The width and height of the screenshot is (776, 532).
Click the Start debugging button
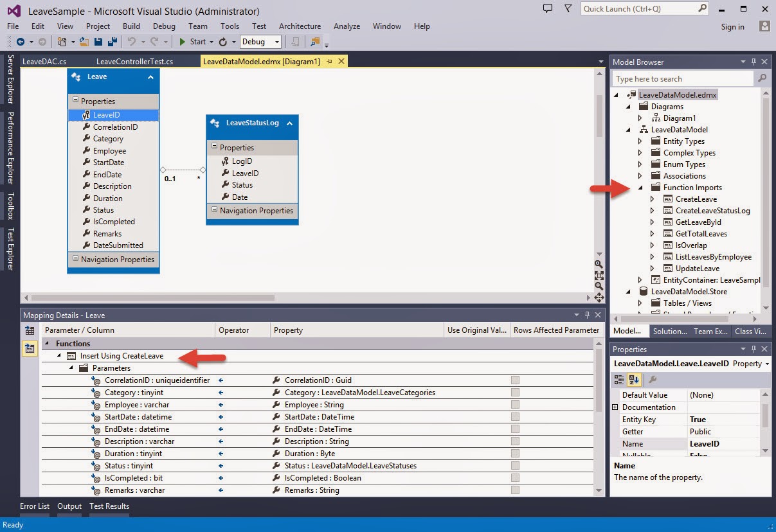[193, 42]
